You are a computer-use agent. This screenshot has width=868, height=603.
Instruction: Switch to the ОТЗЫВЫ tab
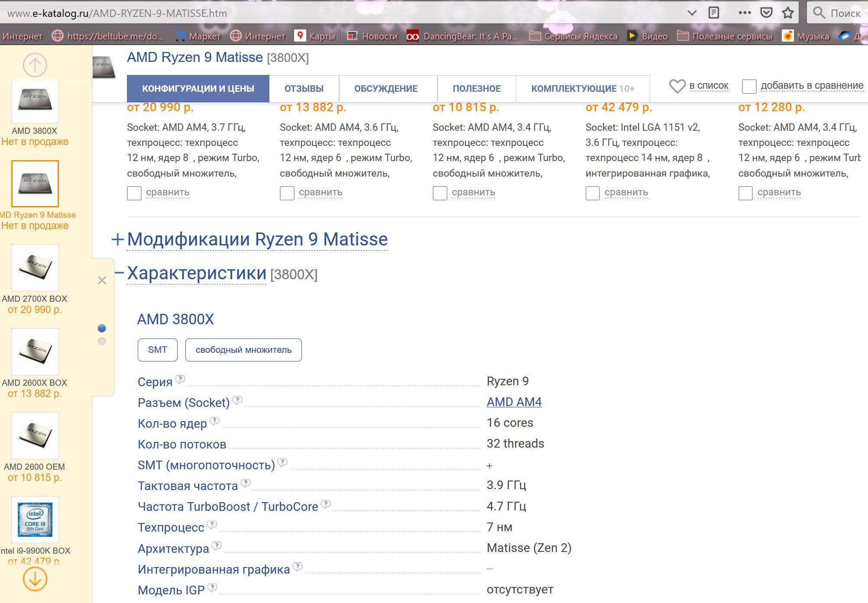click(304, 89)
